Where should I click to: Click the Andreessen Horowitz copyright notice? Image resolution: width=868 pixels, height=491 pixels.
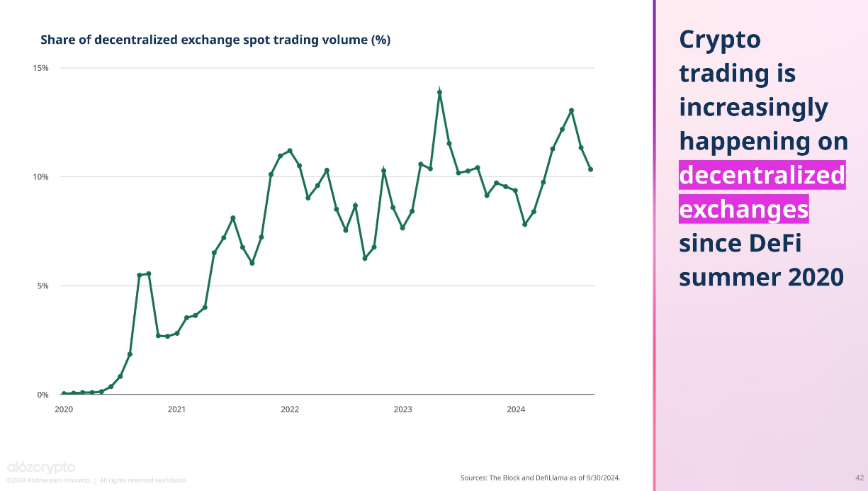coord(97,480)
